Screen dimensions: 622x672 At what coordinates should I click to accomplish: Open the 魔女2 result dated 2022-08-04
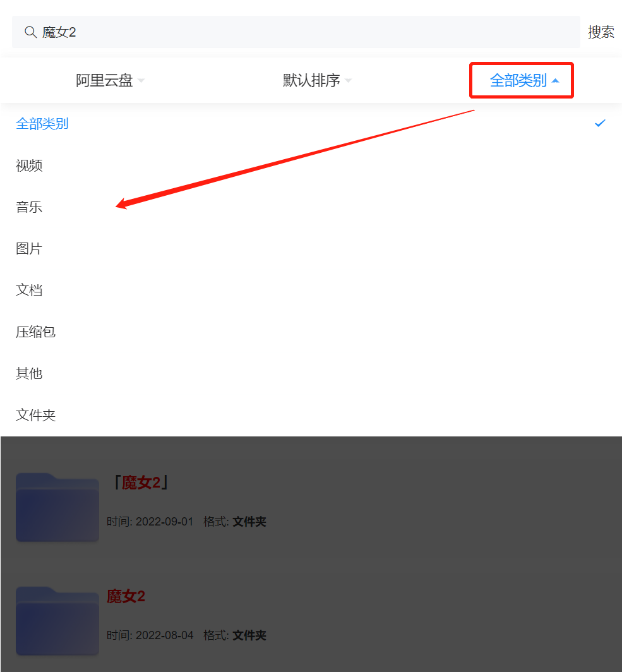[126, 596]
